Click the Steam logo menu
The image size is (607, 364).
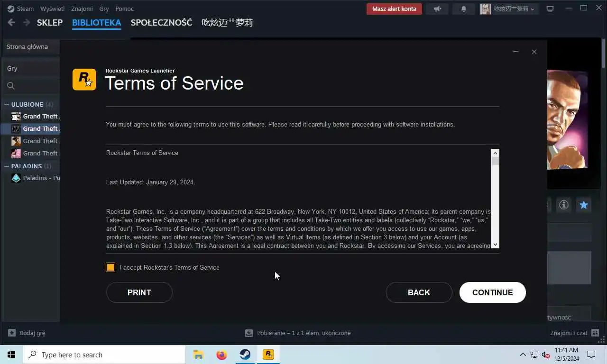coord(10,9)
